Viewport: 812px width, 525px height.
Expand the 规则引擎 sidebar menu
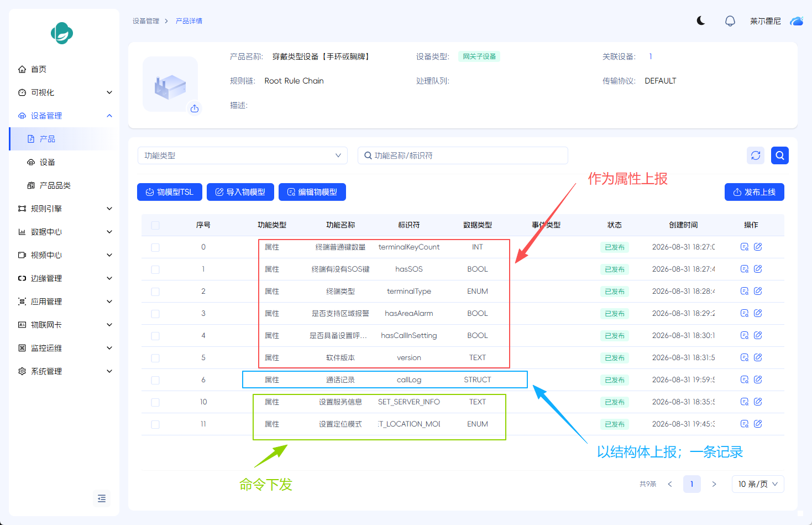(x=64, y=209)
